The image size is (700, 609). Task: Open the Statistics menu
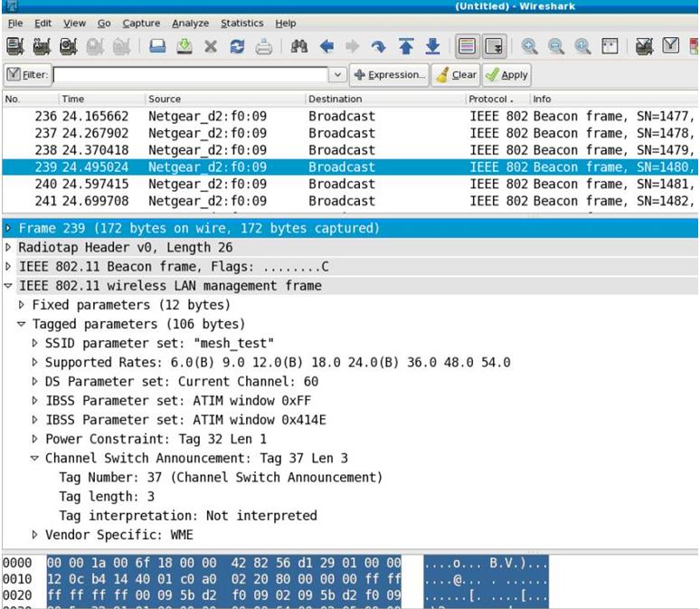pyautogui.click(x=242, y=24)
